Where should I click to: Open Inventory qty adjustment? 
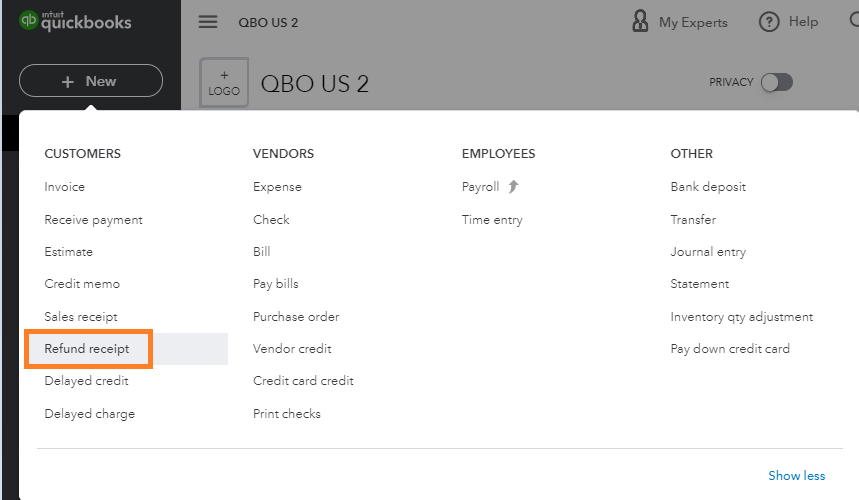tap(742, 317)
